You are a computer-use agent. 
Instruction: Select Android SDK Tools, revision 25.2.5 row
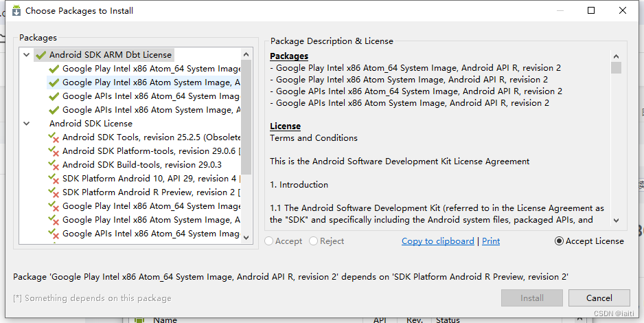pos(151,137)
